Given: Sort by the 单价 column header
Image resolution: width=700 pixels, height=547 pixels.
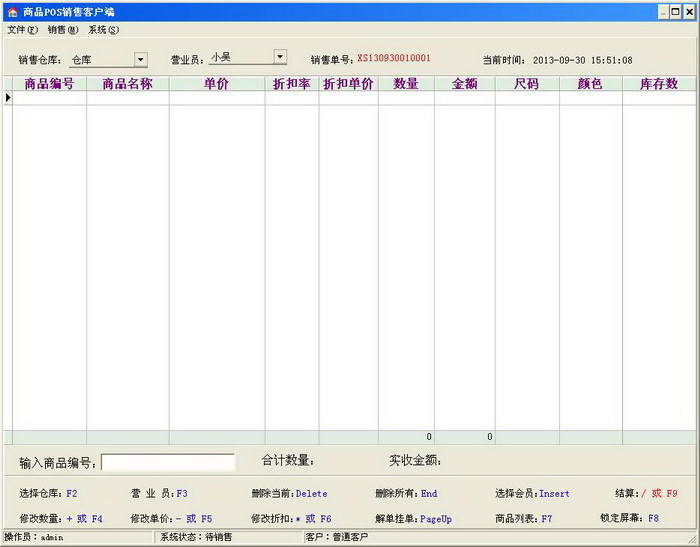Looking at the screenshot, I should pyautogui.click(x=216, y=84).
